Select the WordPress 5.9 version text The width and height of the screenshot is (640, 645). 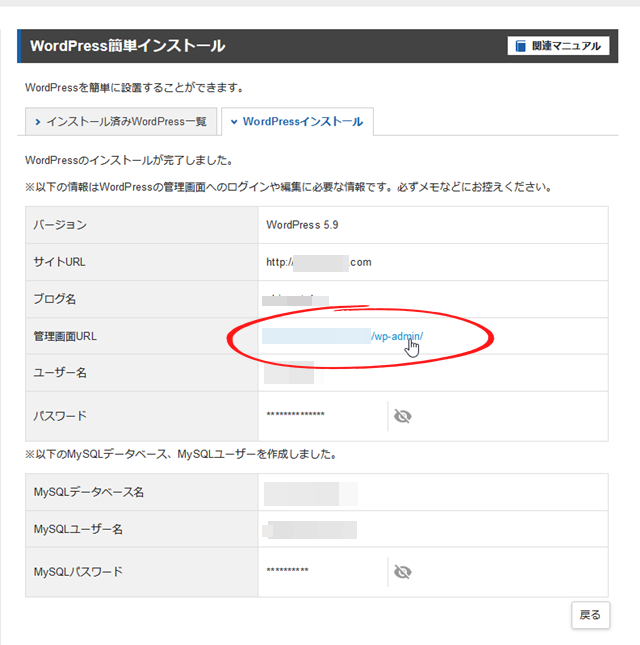302,225
